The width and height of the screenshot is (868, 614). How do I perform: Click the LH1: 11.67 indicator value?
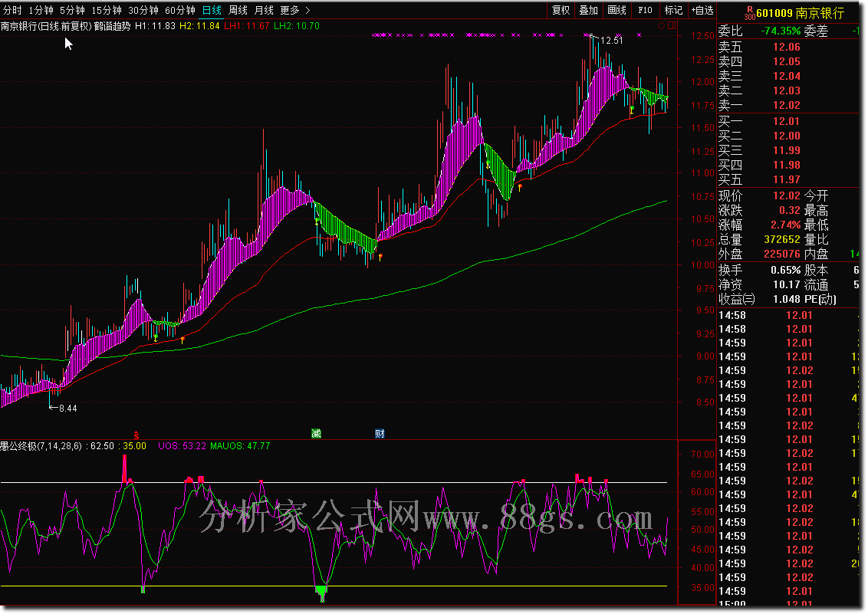[247, 26]
